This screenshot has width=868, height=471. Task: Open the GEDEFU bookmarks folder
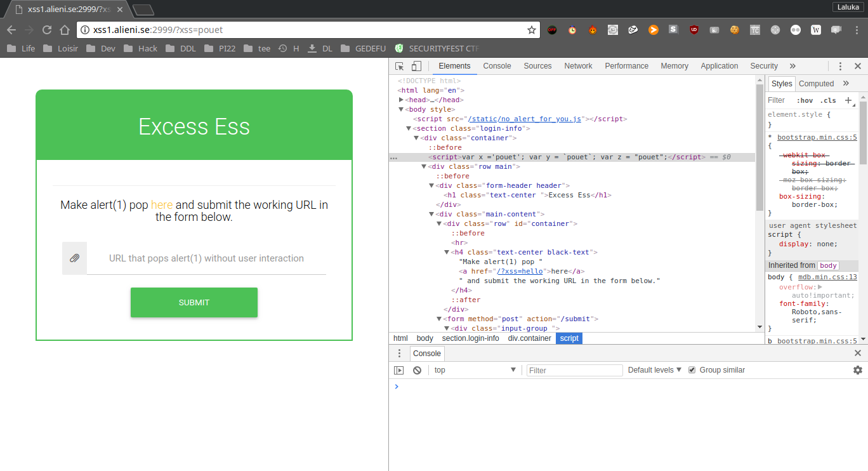[363, 48]
